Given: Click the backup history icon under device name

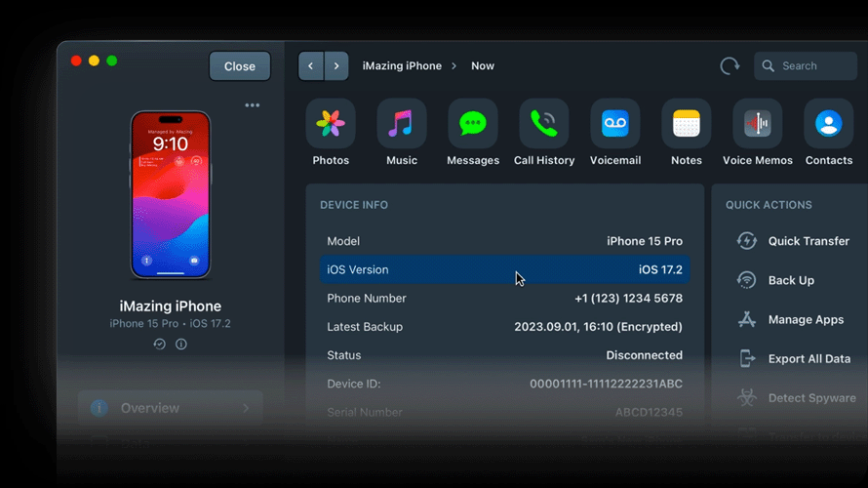Looking at the screenshot, I should pos(160,344).
